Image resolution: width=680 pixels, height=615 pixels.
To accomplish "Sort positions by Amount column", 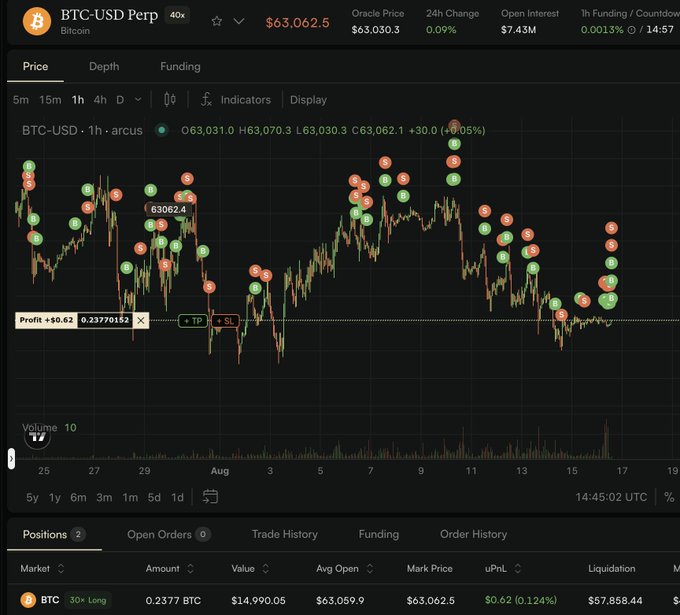I will coord(170,568).
